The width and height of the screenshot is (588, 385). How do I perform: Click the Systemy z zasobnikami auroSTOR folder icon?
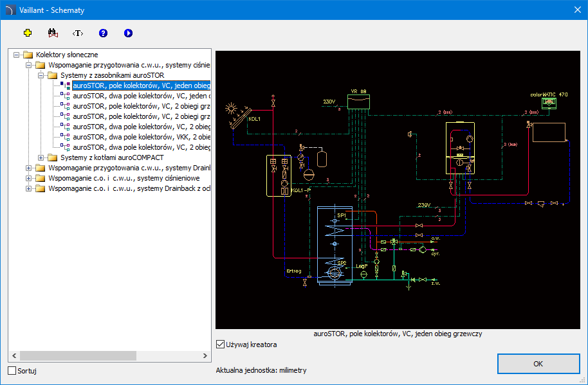coord(53,75)
